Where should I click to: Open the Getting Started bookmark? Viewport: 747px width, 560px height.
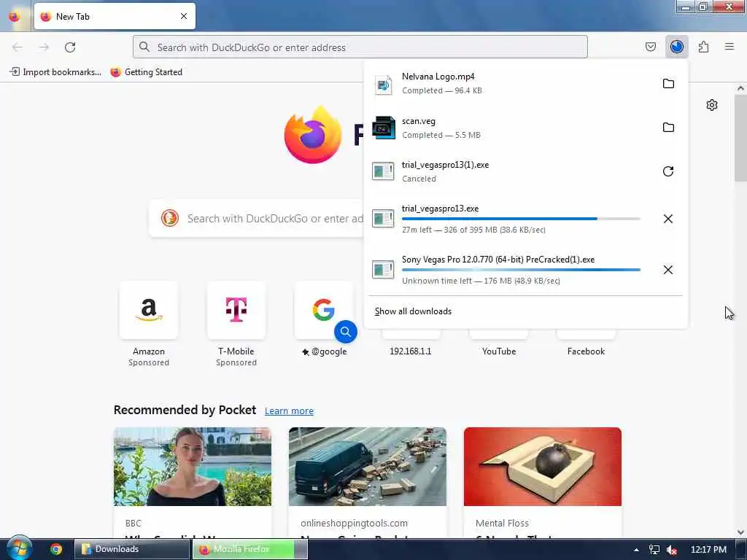pyautogui.click(x=146, y=72)
